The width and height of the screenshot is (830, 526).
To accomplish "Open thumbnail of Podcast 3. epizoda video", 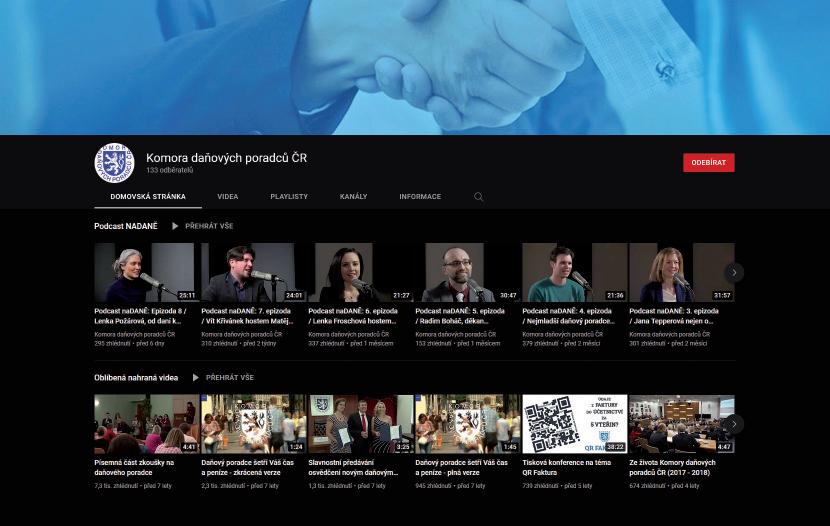I will (x=681, y=273).
